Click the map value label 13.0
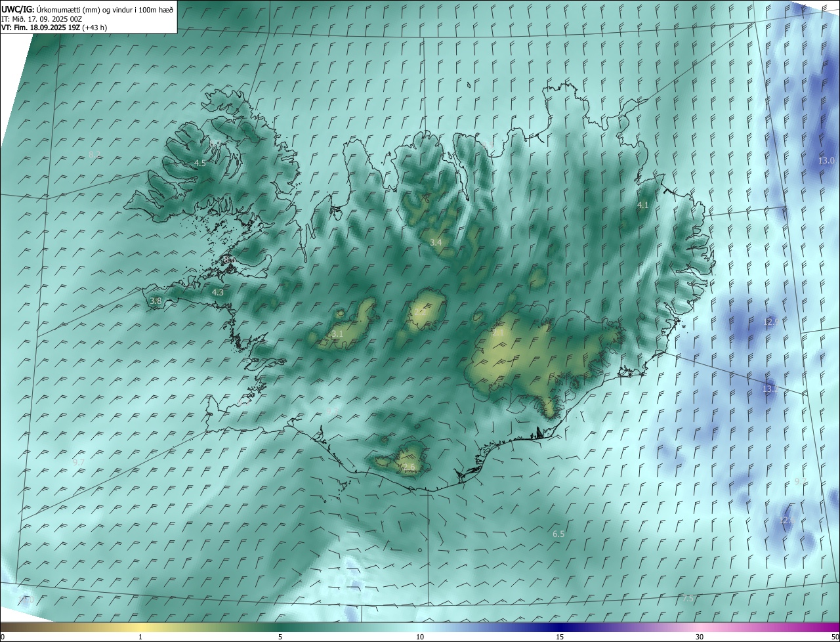The image size is (840, 642). click(826, 161)
